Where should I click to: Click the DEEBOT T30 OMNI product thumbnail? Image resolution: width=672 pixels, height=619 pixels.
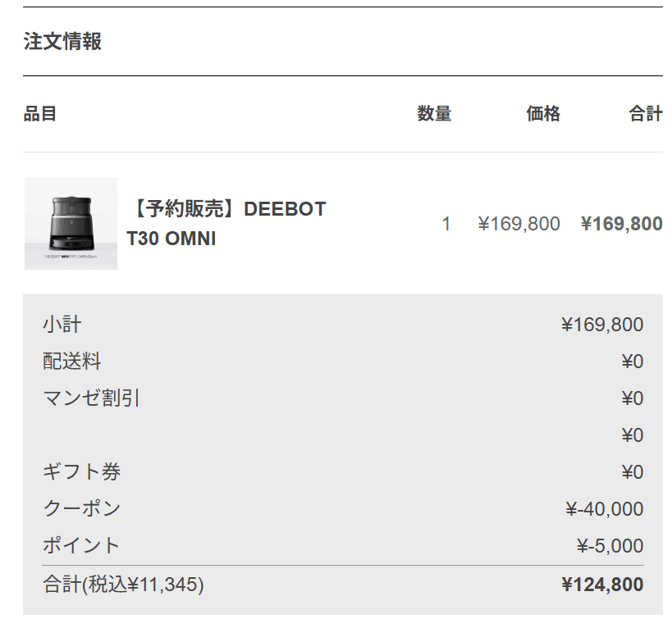pos(71,223)
